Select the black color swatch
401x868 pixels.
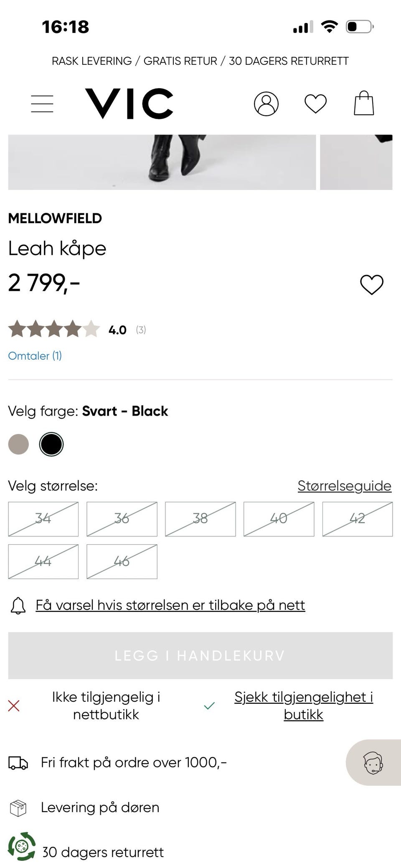51,444
